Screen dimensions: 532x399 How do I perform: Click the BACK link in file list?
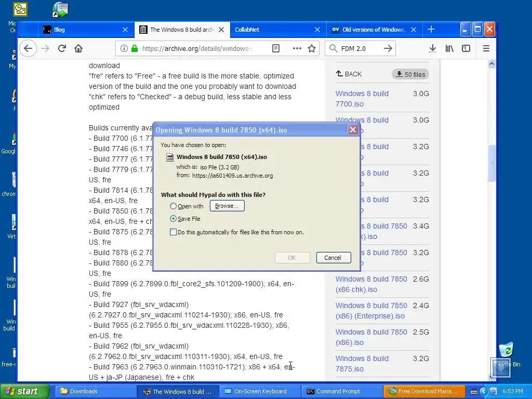[x=349, y=74]
